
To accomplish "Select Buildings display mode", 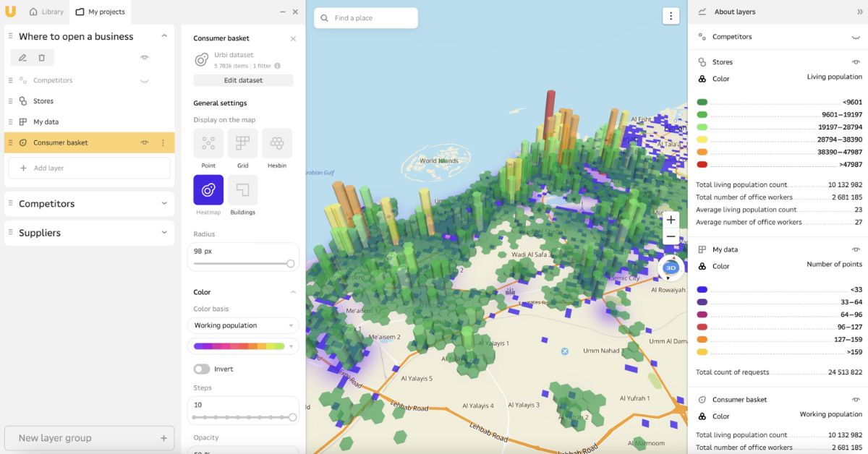I will (x=242, y=189).
